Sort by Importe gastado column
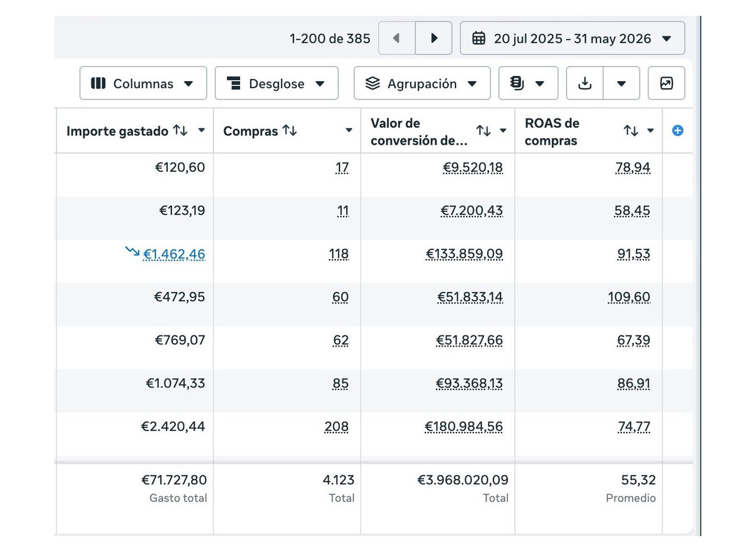The image size is (756, 552). pos(181,131)
